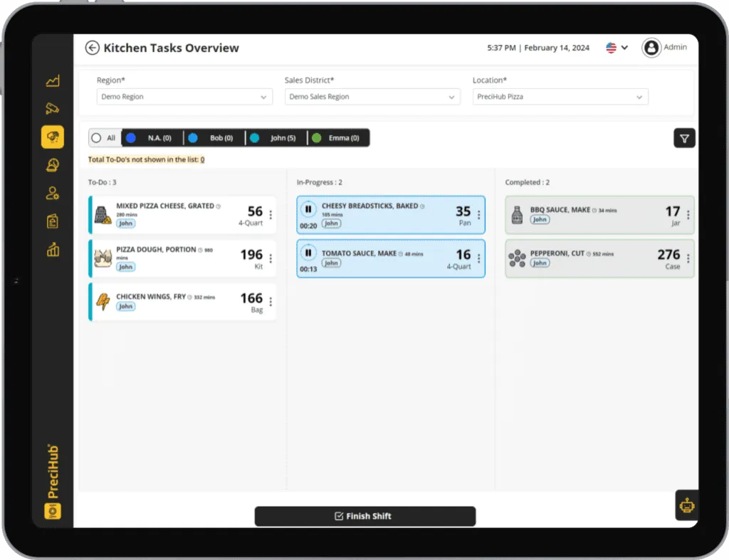Select the highlighted kitchen tasks sidebar icon
This screenshot has height=560, width=729.
tap(53, 137)
